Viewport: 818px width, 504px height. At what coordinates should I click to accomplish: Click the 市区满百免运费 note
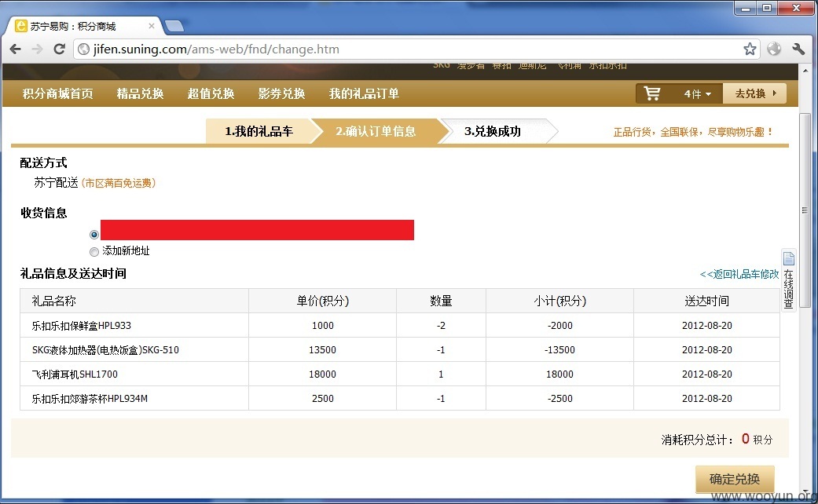click(x=119, y=183)
